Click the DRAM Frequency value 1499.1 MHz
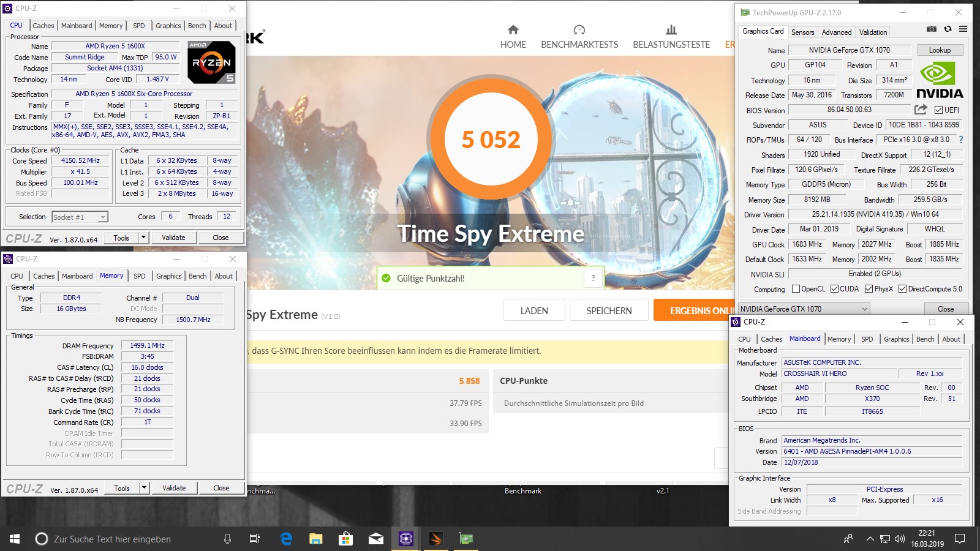The image size is (980, 551). 147,345
